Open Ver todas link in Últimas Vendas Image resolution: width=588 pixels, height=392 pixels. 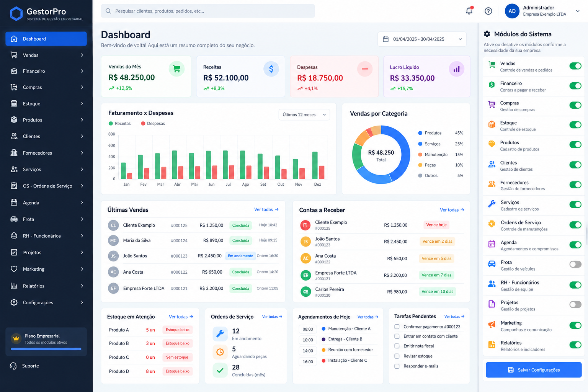266,209
